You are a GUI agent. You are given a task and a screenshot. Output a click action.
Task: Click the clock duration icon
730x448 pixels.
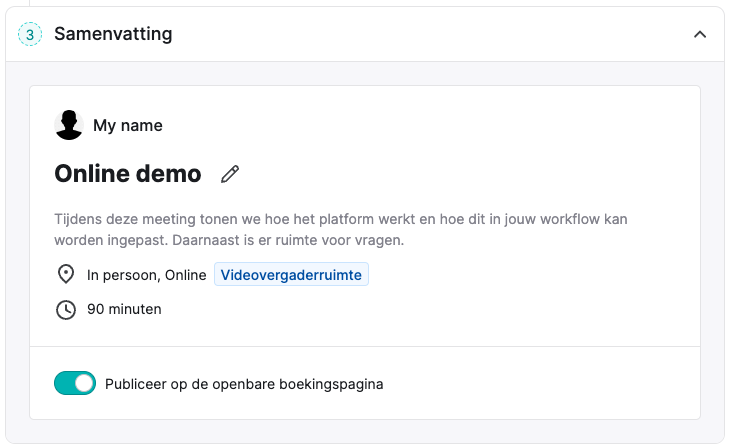point(66,310)
